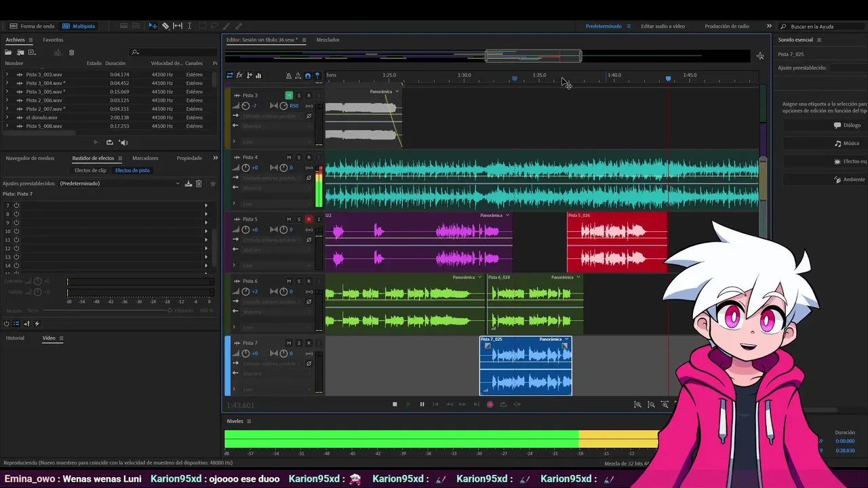Screen dimensions: 868x488
Task: Expand more workspaces chevron at top
Action: 769,26
